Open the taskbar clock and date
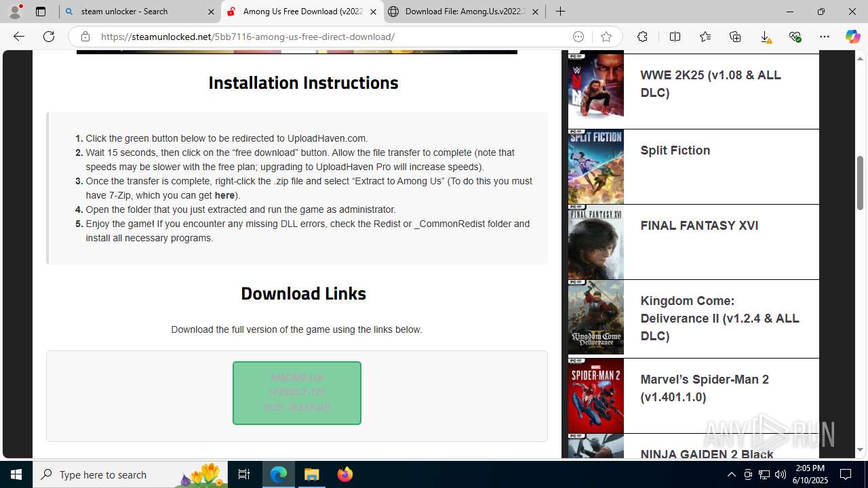The width and height of the screenshot is (868, 488). coord(810,474)
